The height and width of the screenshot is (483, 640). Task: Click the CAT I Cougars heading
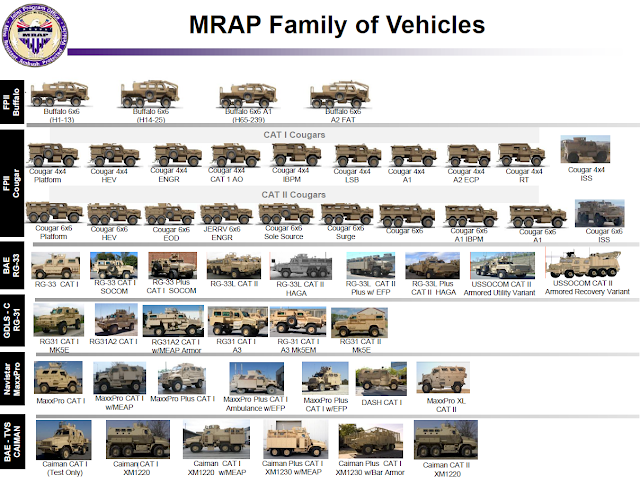[294, 135]
